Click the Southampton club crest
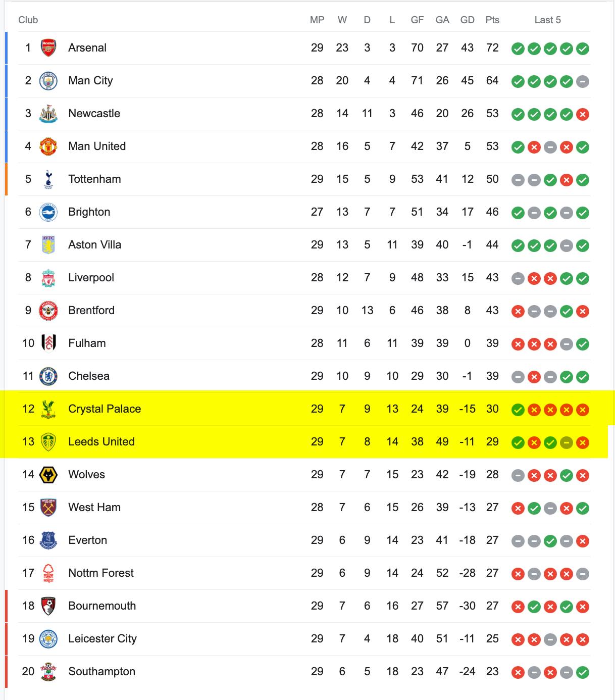The image size is (615, 700). [48, 672]
